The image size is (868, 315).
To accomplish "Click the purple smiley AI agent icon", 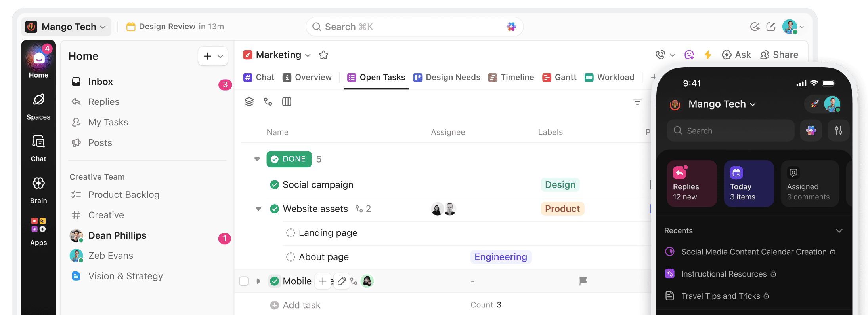I will click(689, 55).
